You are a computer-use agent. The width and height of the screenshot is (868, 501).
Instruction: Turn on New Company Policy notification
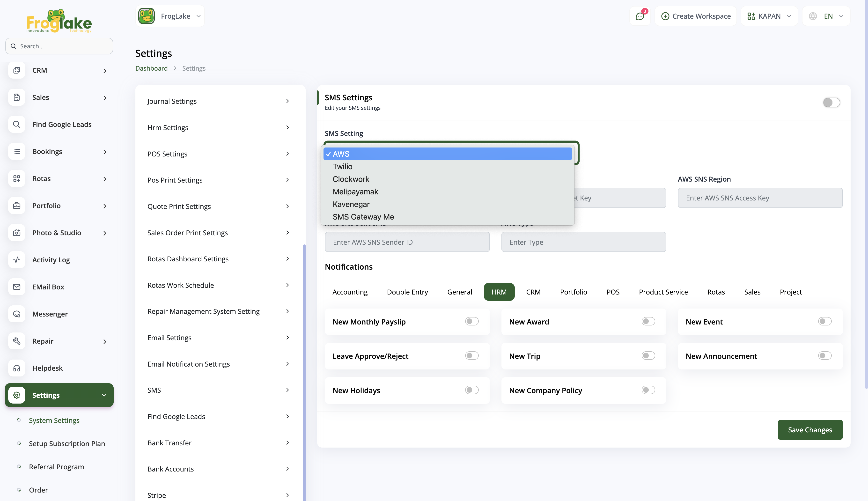pos(648,390)
